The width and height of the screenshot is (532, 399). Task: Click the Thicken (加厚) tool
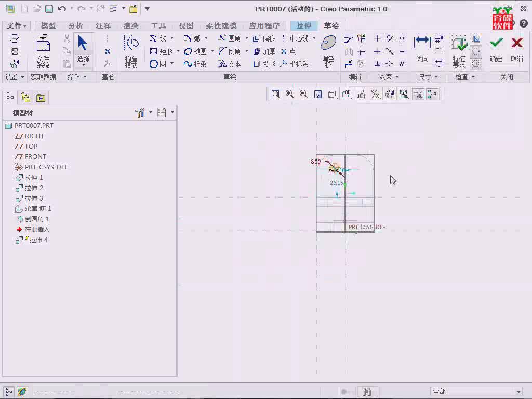point(264,51)
